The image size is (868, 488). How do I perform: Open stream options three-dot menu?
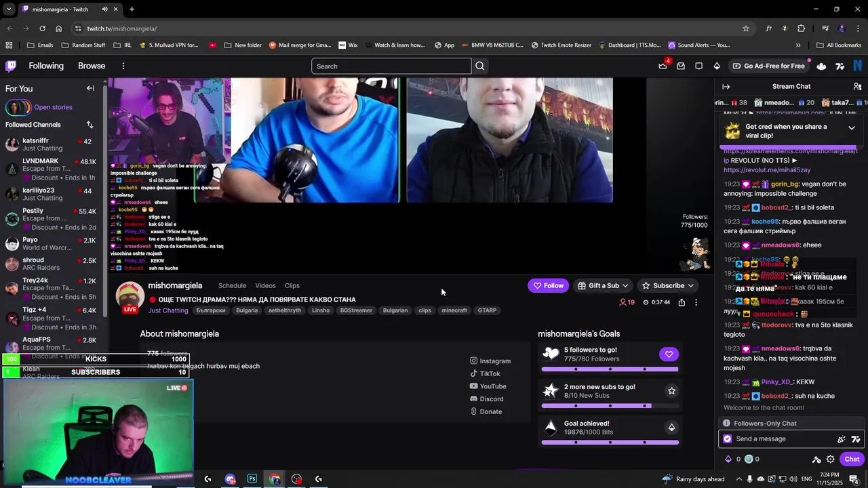coord(696,302)
